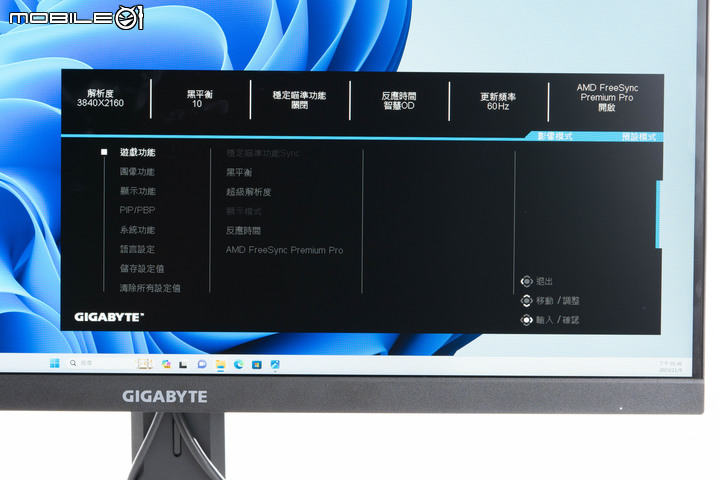Select 系統功能 in the OSD menu

click(x=137, y=230)
